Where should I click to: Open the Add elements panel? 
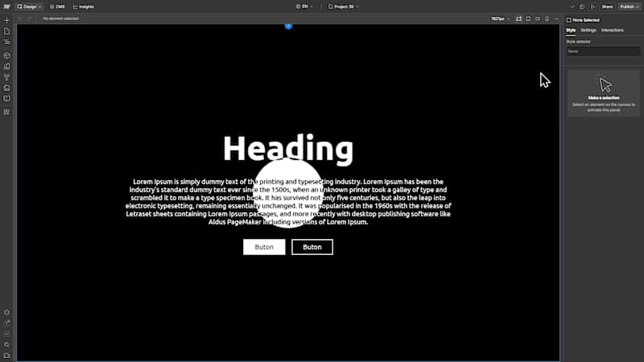[x=6, y=20]
